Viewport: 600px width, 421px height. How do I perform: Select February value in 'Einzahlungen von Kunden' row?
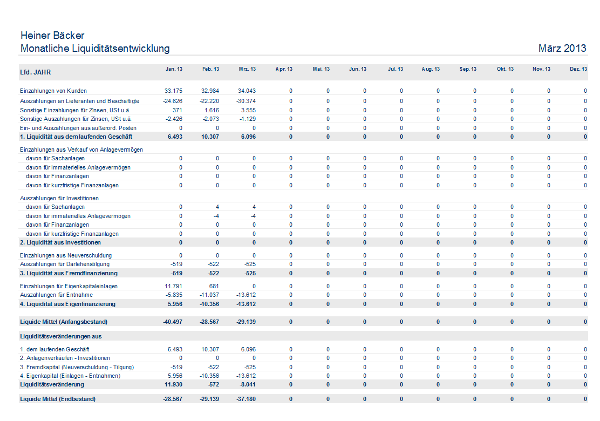pyautogui.click(x=210, y=91)
